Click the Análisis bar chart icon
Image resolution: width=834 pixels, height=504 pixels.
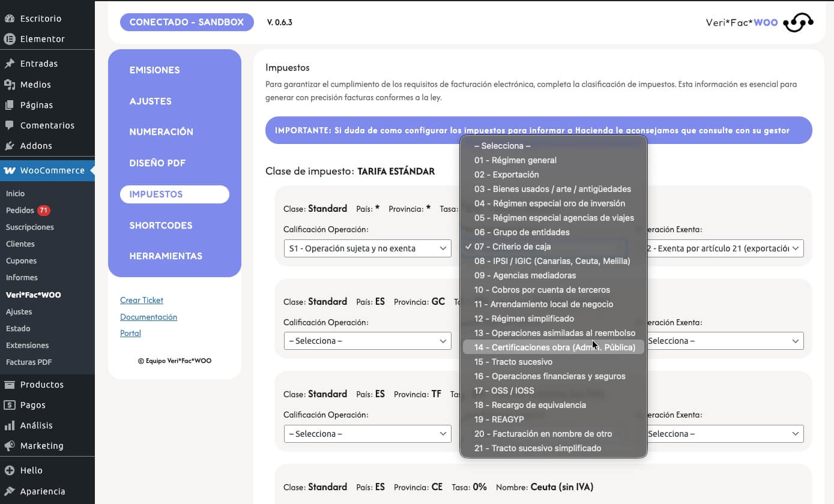tap(10, 425)
